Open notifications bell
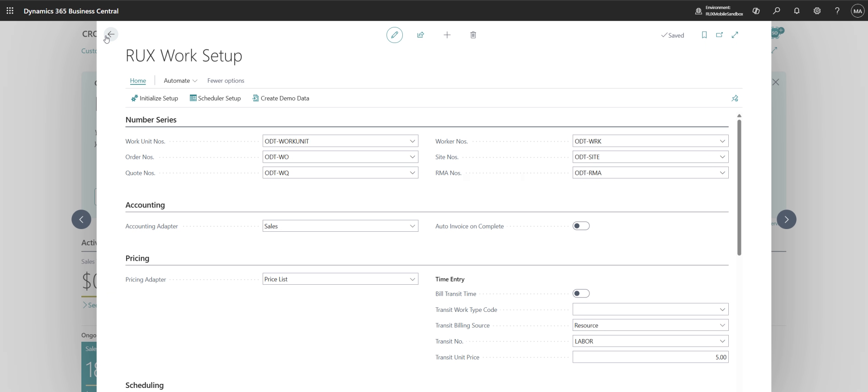 (797, 11)
